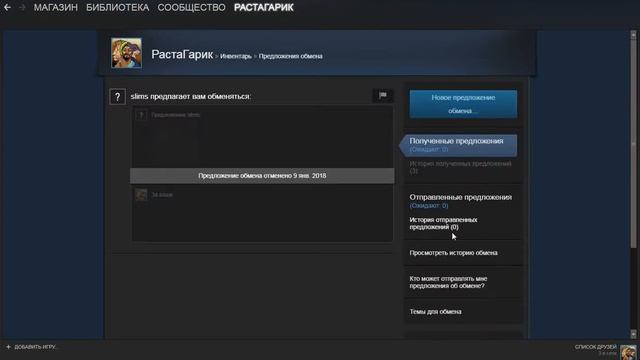The image size is (640, 360).
Task: Click Новое предложение обмена button
Action: click(x=463, y=104)
